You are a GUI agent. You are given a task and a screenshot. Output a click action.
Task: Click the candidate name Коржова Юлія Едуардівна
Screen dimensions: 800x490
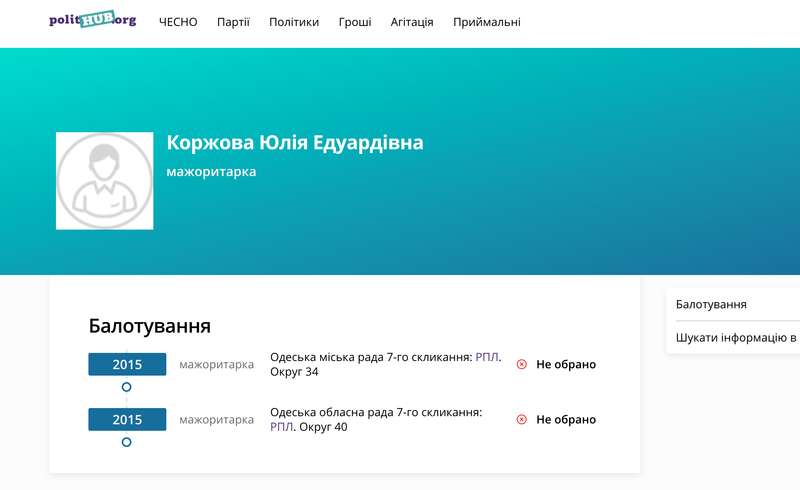[x=295, y=143]
